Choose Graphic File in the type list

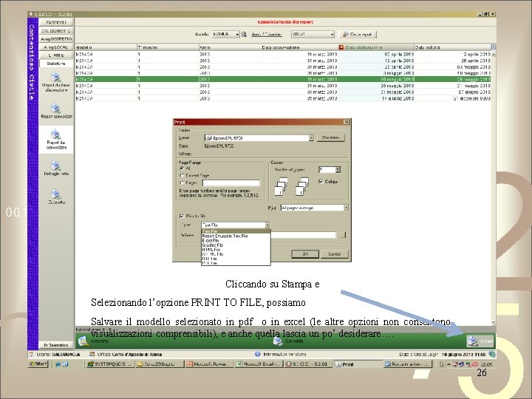(236, 245)
